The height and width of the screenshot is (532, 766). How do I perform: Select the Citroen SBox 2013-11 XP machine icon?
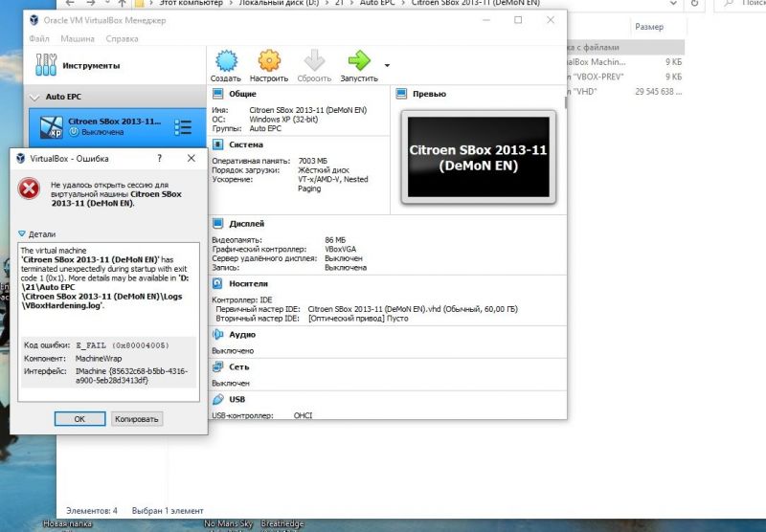(52, 127)
